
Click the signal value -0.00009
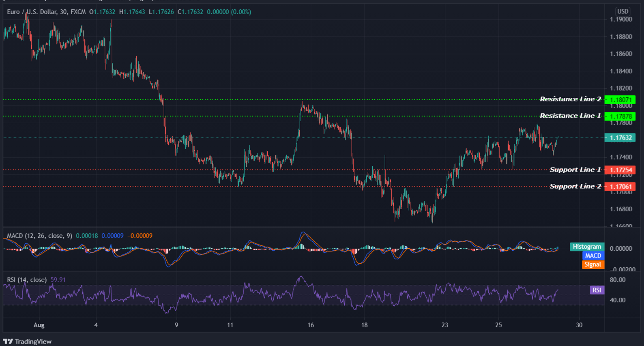140,236
